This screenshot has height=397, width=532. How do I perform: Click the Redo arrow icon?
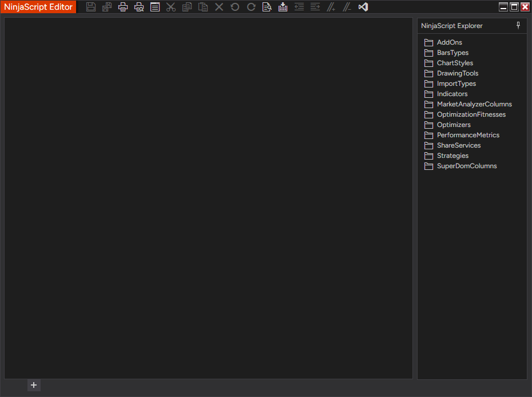pyautogui.click(x=251, y=7)
